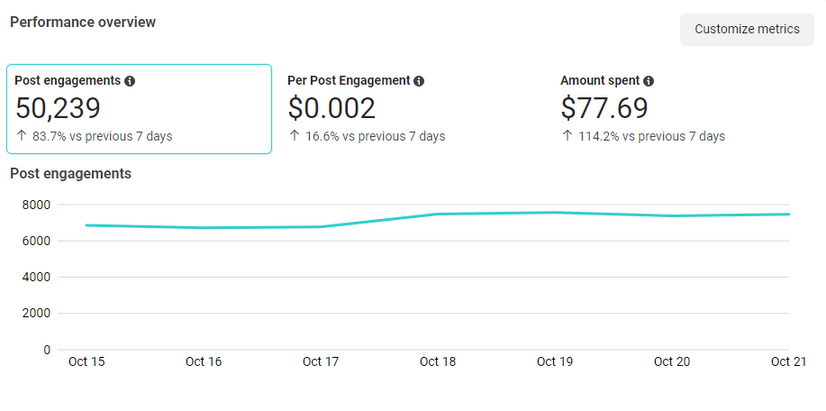Select the Amount spent metric label
The height and width of the screenshot is (411, 826).
tap(599, 81)
